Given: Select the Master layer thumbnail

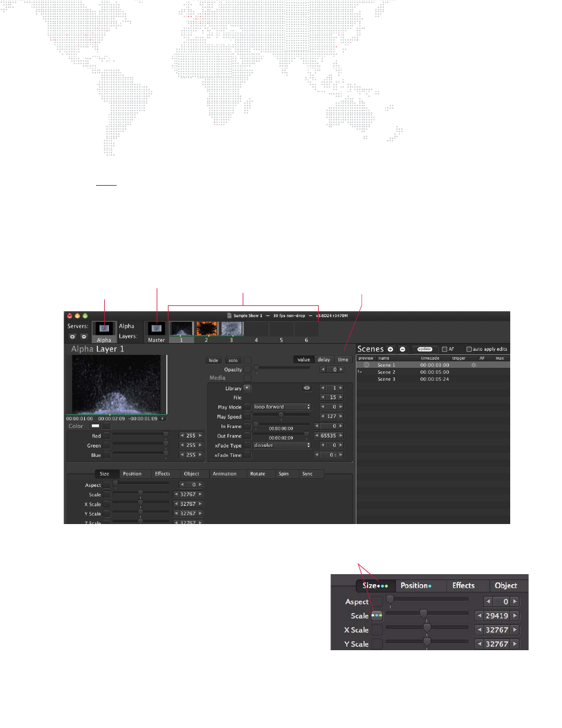Looking at the screenshot, I should (156, 328).
